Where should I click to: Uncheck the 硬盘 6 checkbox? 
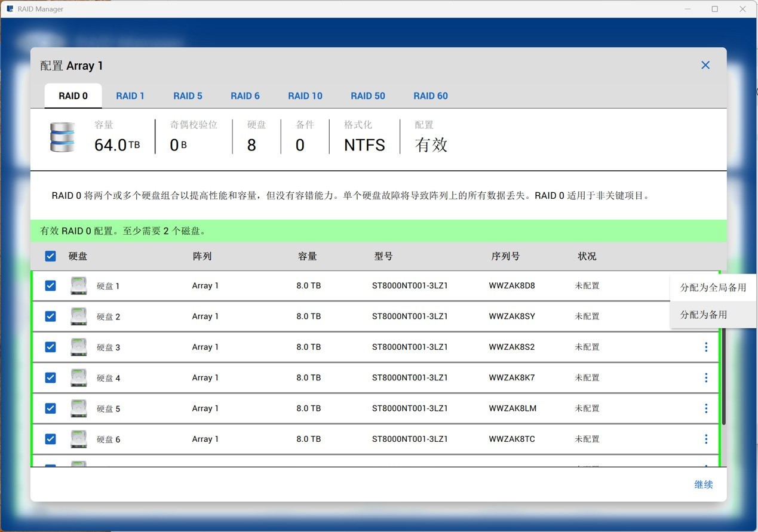tap(50, 439)
